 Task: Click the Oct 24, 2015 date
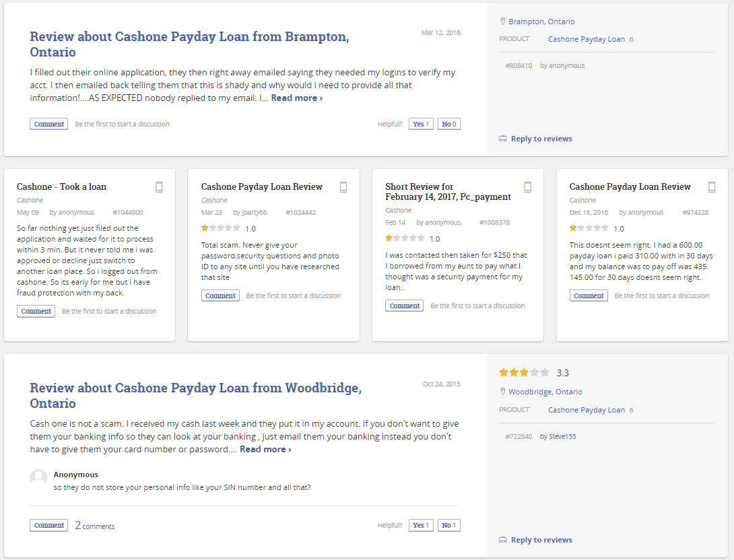442,384
